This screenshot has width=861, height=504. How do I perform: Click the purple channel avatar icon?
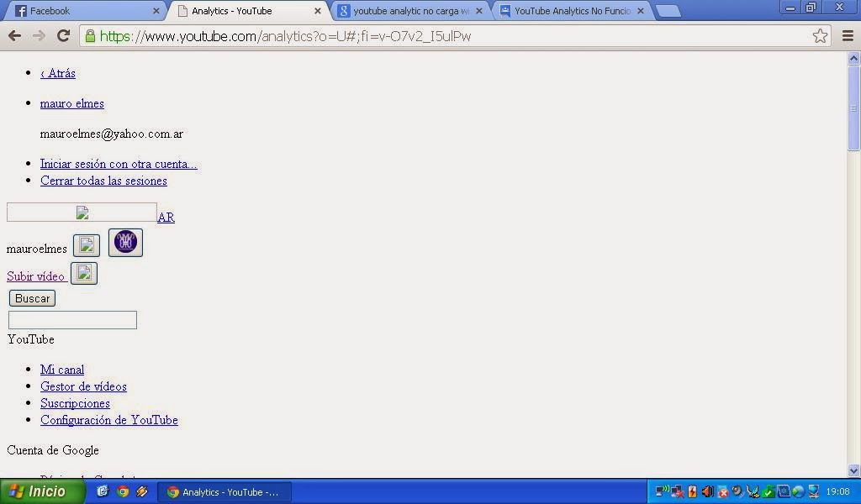[126, 243]
